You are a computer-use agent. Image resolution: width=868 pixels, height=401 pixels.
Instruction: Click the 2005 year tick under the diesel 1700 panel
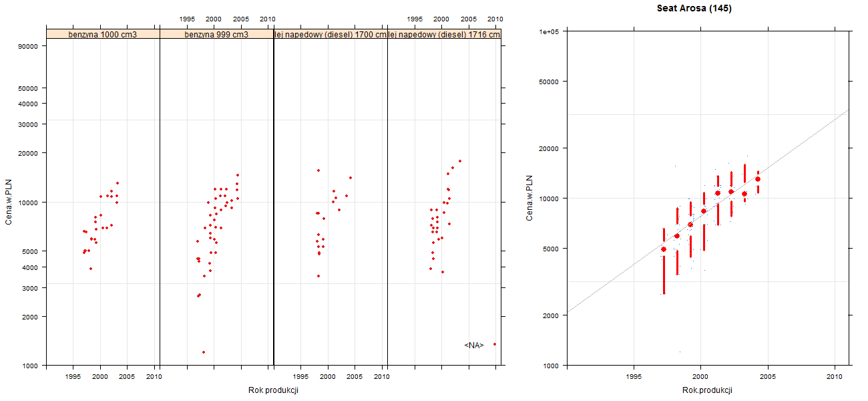(x=355, y=377)
